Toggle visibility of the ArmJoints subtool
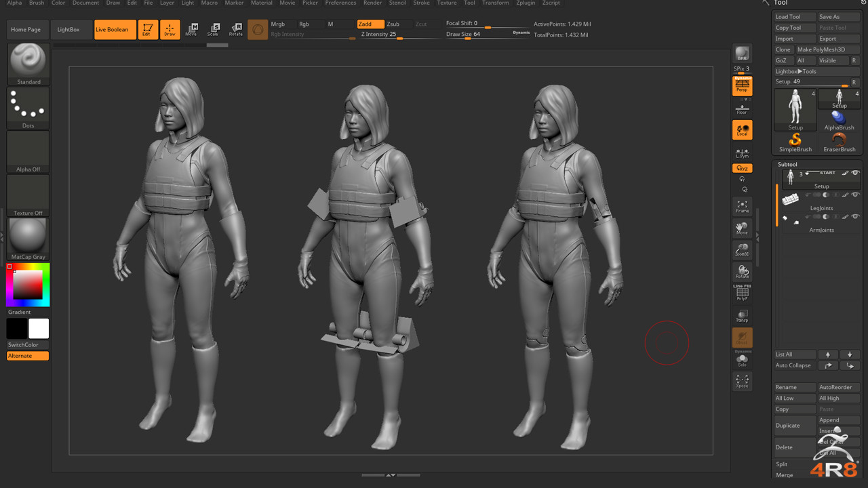Screen dimensions: 868x488 (855, 216)
